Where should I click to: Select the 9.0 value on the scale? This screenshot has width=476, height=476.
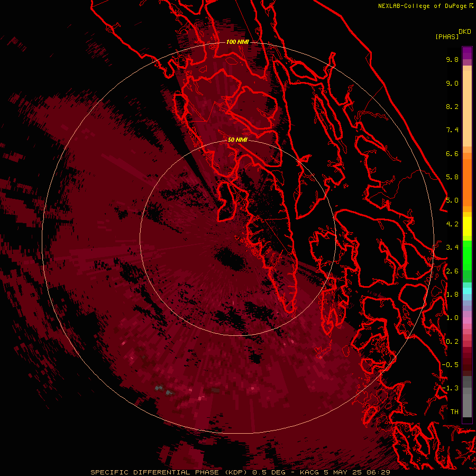coord(452,83)
